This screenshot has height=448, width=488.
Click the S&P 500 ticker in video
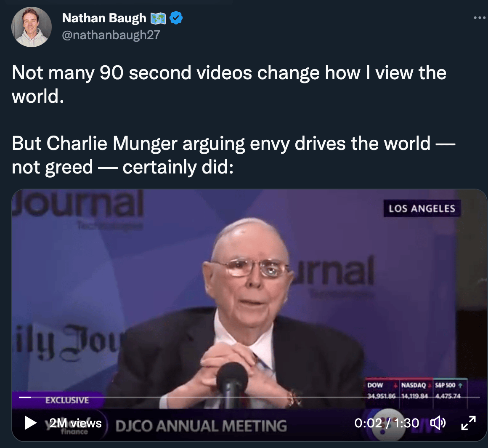450,390
